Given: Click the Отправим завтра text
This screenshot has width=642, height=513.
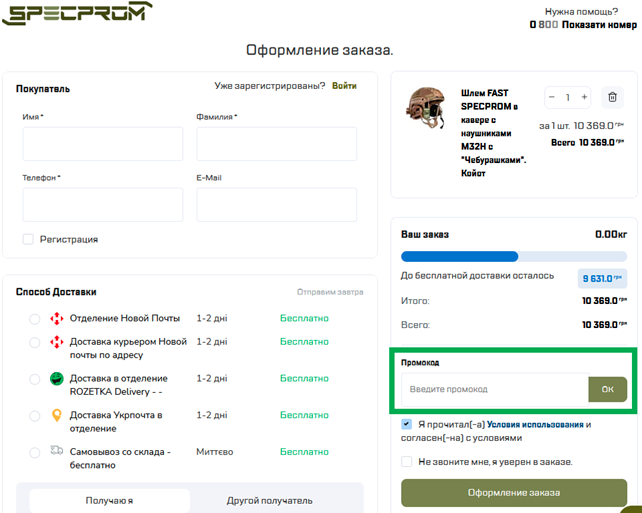Looking at the screenshot, I should click(x=330, y=292).
